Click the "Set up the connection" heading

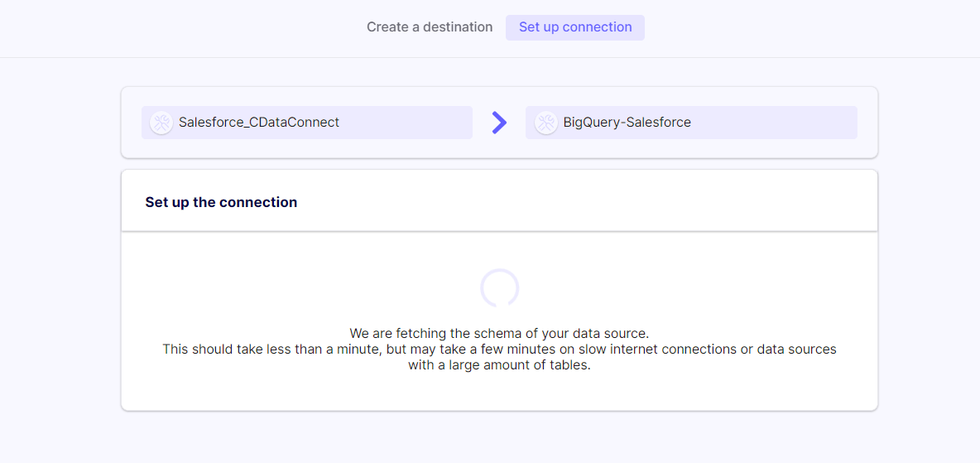pos(221,202)
